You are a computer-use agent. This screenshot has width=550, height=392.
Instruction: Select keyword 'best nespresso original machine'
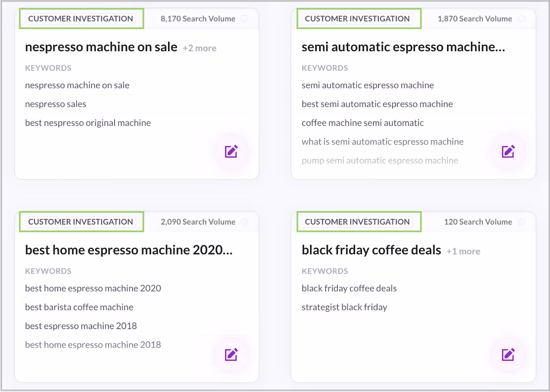pos(88,123)
